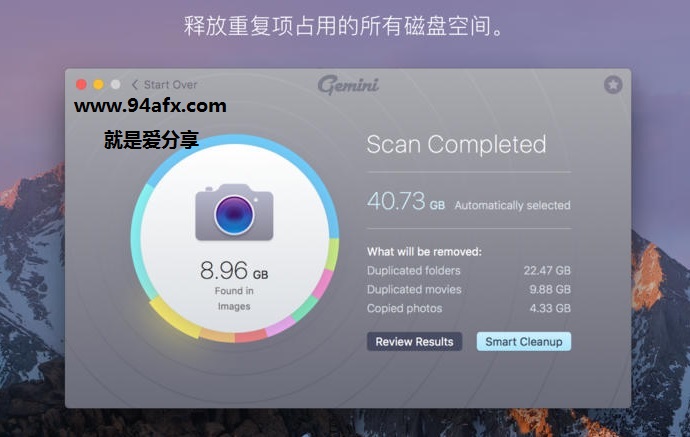The image size is (690, 437).
Task: Click the 40.73 GB Automatically selected text
Action: point(469,201)
